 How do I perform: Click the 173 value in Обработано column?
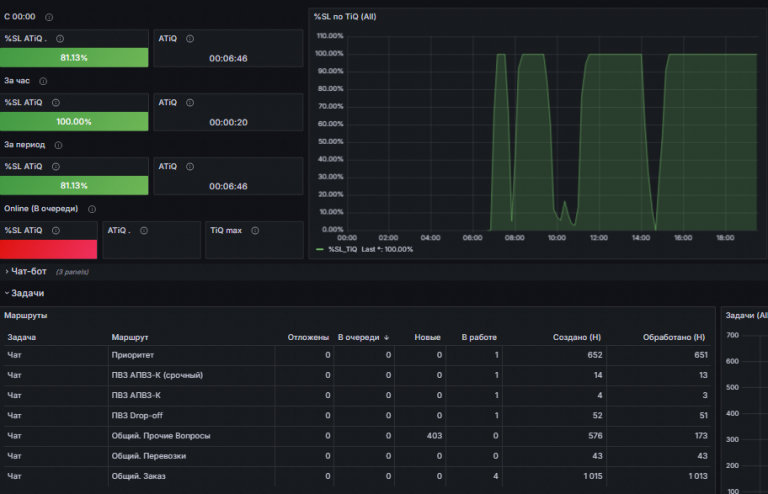(x=701, y=436)
